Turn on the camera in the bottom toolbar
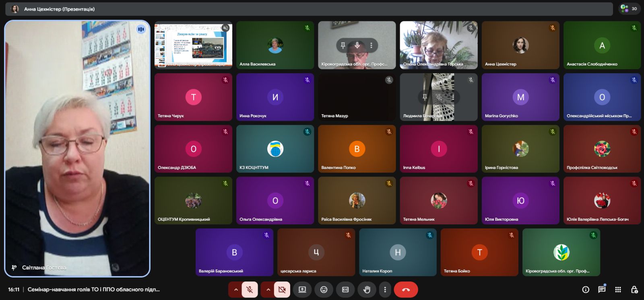This screenshot has width=644, height=300. tap(282, 290)
